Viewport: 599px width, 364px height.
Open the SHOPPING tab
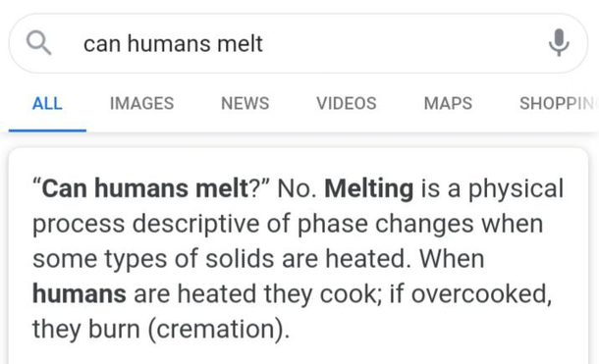557,103
